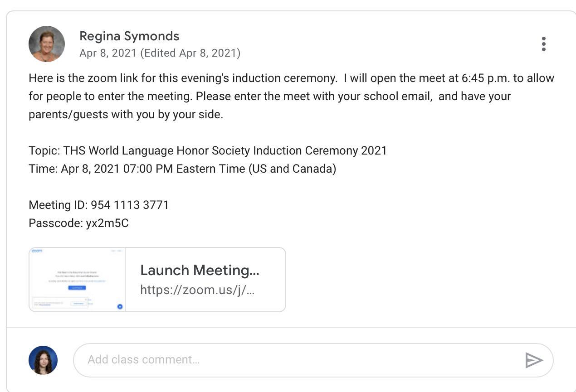The image size is (576, 392).
Task: Click the parents/guests line of the announcement
Action: [126, 114]
